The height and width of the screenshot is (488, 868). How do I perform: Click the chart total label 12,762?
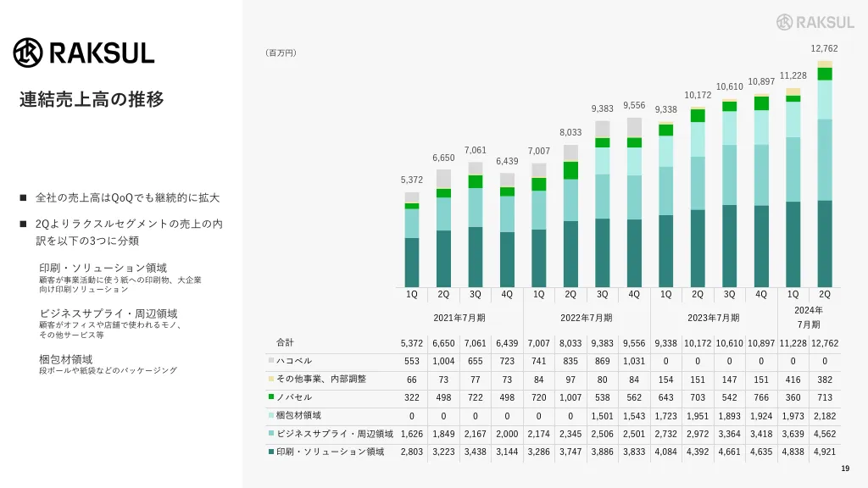pos(824,48)
